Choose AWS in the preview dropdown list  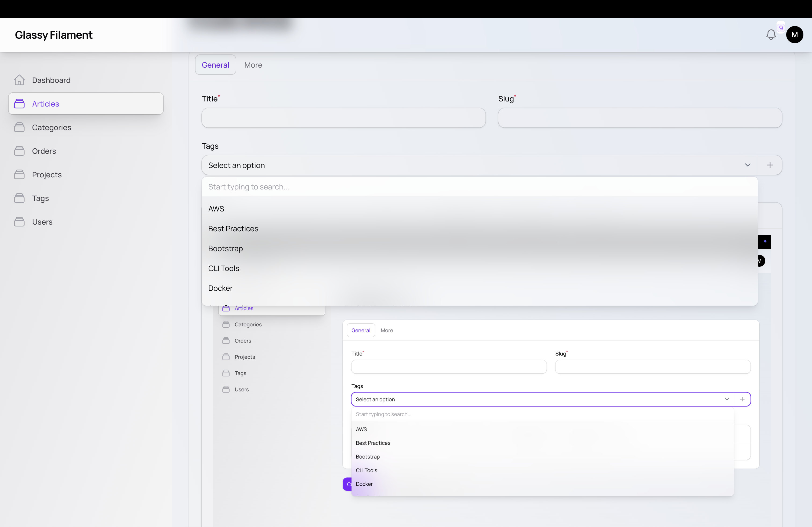pyautogui.click(x=542, y=429)
